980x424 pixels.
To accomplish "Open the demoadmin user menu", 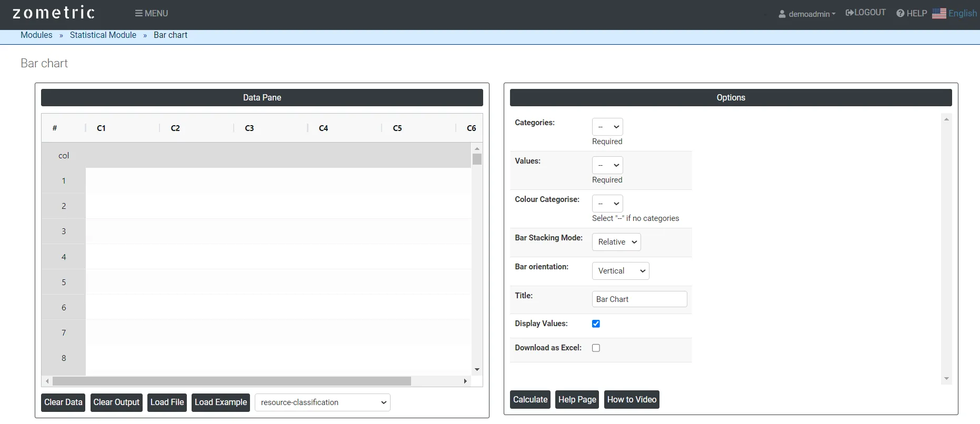I will (807, 14).
